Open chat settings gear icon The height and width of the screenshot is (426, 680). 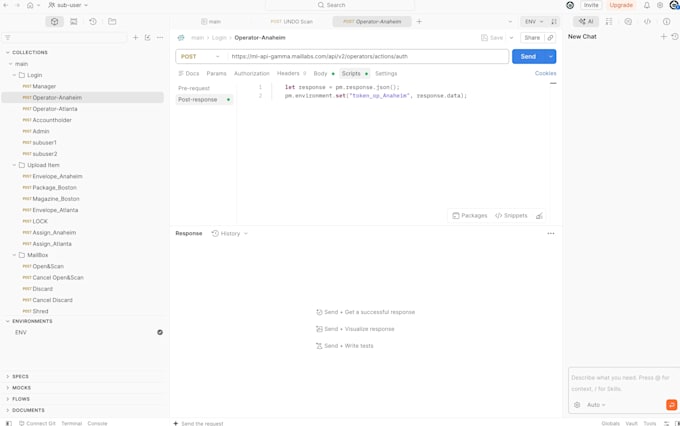577,405
